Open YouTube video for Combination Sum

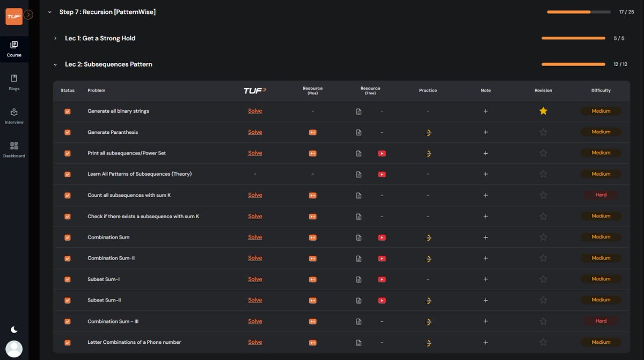[x=382, y=237]
